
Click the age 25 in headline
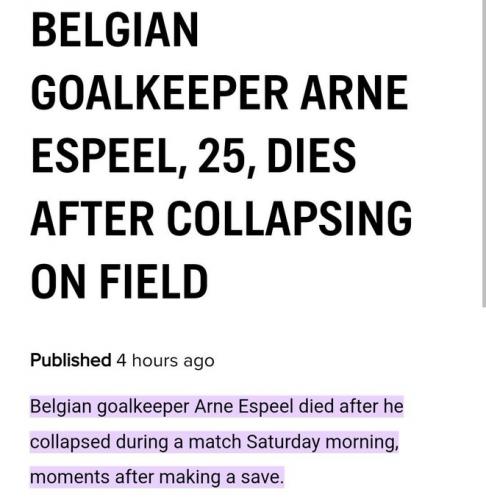point(219,156)
